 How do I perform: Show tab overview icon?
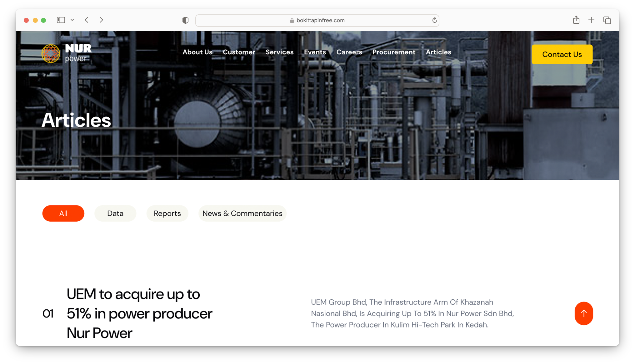click(607, 20)
